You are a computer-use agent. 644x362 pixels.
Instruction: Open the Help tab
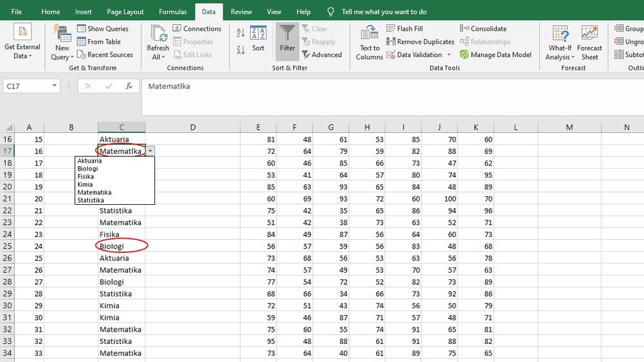pos(303,11)
